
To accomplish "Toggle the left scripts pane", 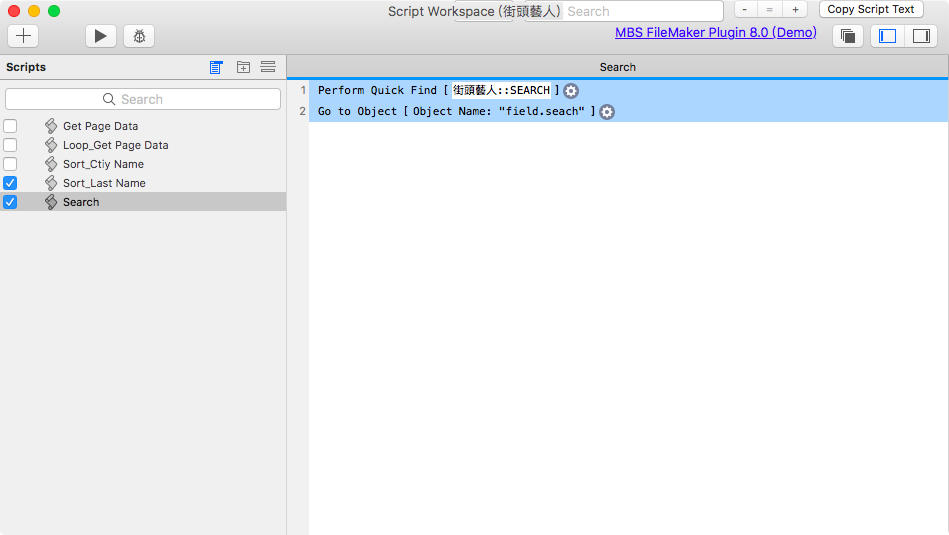I will [x=888, y=36].
